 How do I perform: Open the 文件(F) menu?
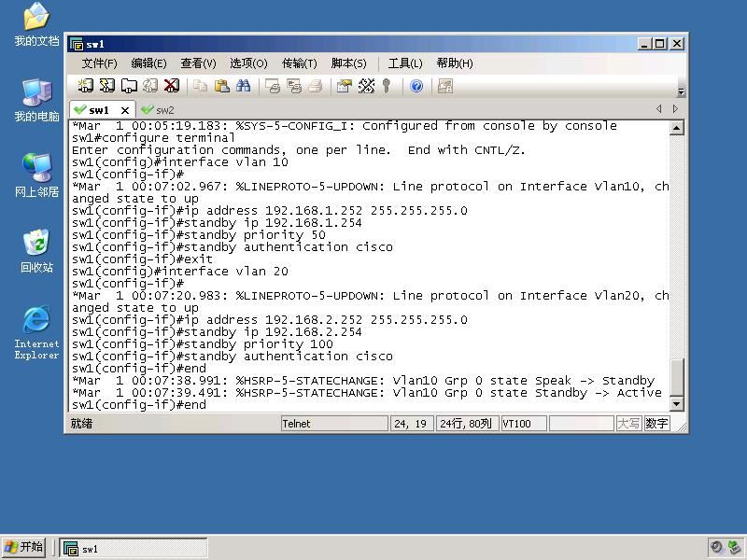[x=99, y=63]
